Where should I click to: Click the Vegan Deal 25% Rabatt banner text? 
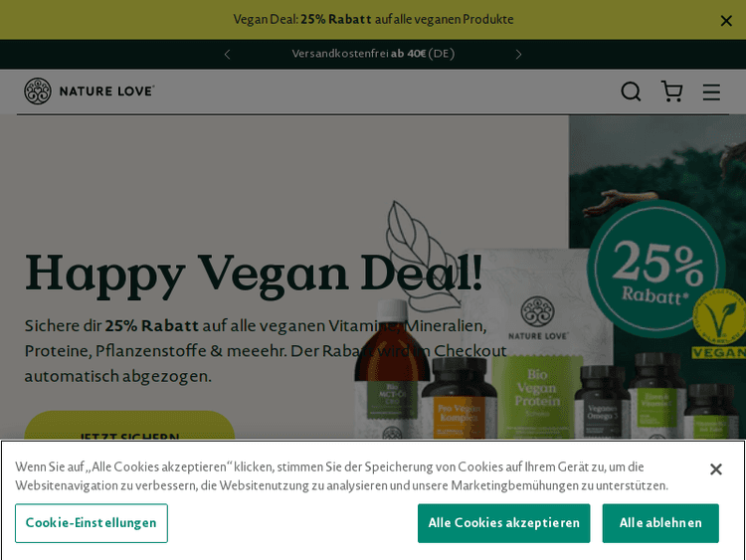[x=373, y=20]
